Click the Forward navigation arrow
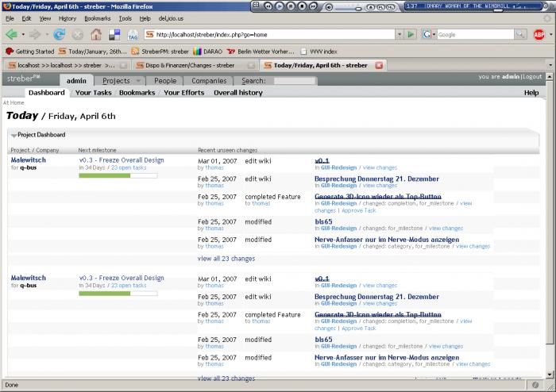 pos(35,34)
